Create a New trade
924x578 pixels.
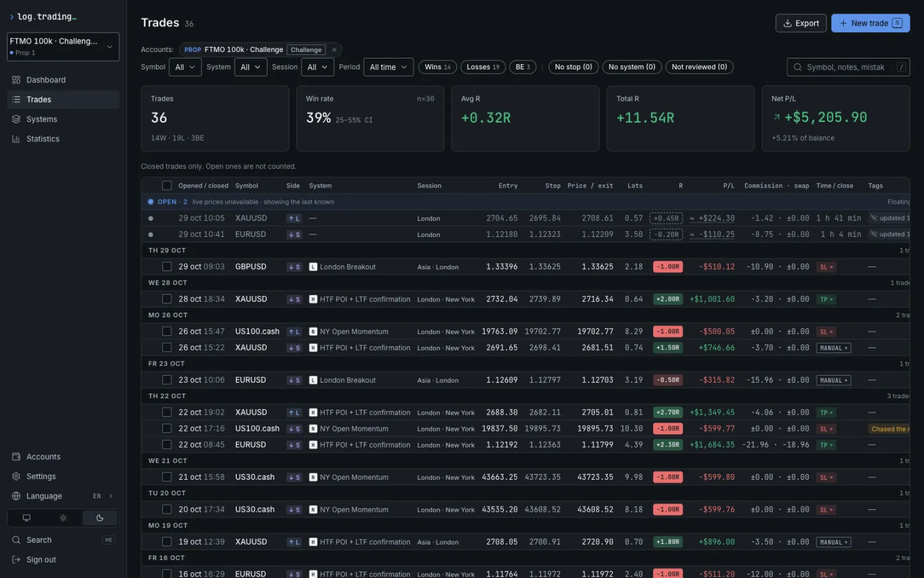coord(871,23)
